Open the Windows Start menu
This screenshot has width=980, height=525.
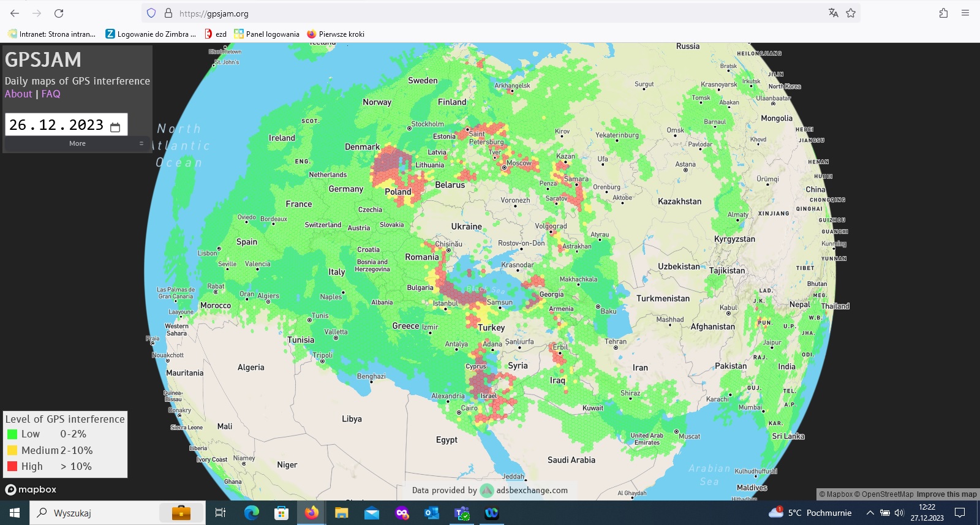coord(15,513)
